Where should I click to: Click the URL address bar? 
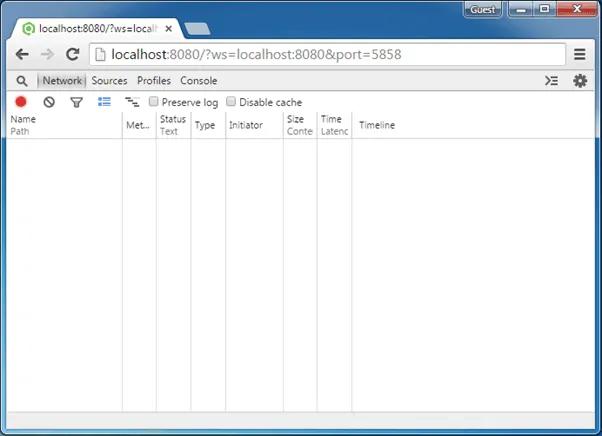327,54
